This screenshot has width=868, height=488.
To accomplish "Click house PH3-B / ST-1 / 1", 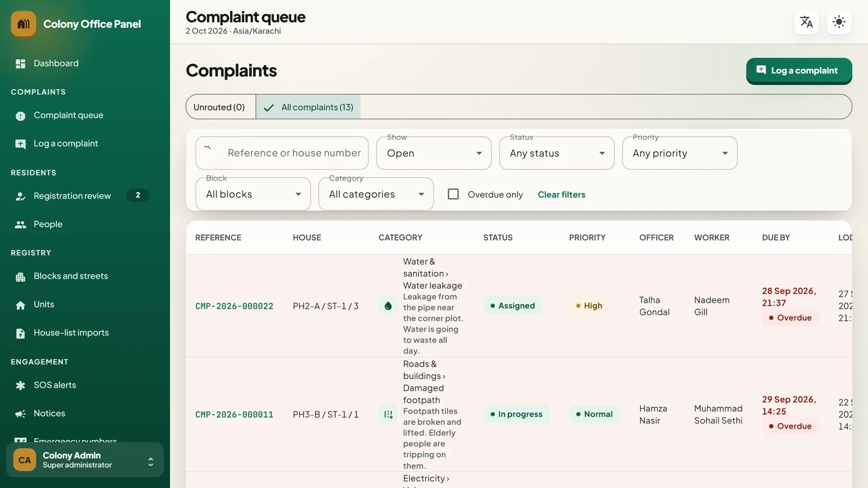I will pyautogui.click(x=325, y=415).
